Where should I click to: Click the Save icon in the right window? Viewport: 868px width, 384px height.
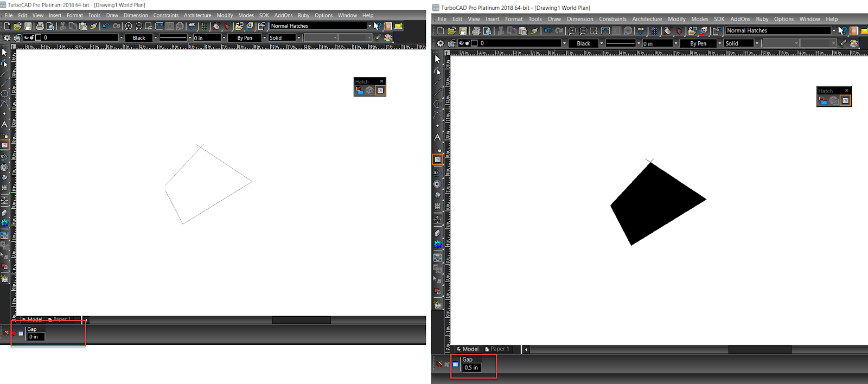tap(463, 31)
